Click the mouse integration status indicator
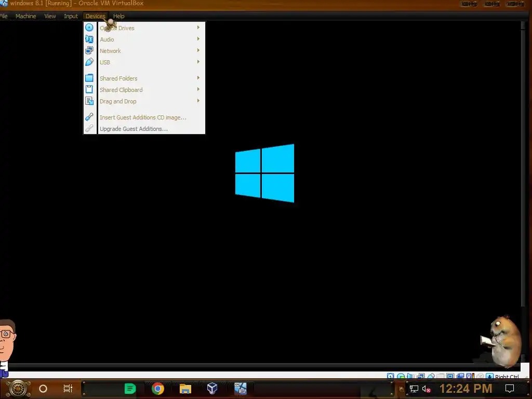 point(480,376)
